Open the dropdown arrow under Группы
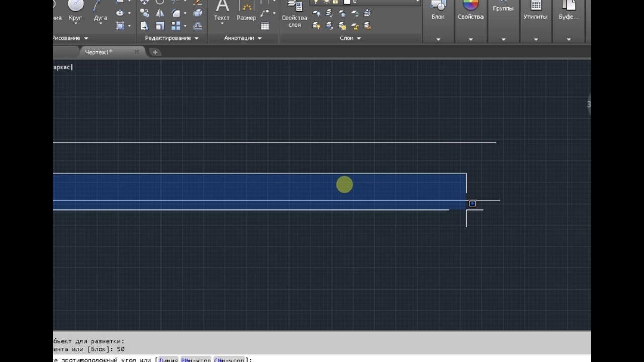 [x=503, y=39]
